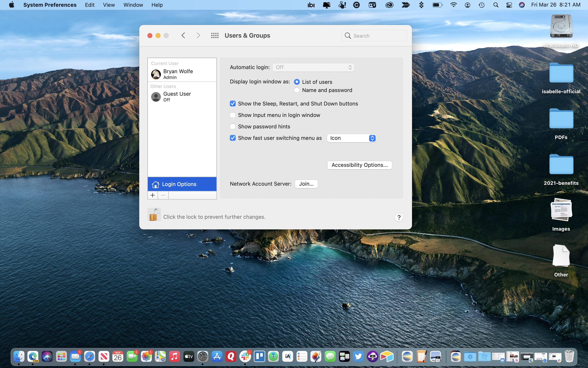
Task: Click the Search field in Users & Groups
Action: (374, 36)
